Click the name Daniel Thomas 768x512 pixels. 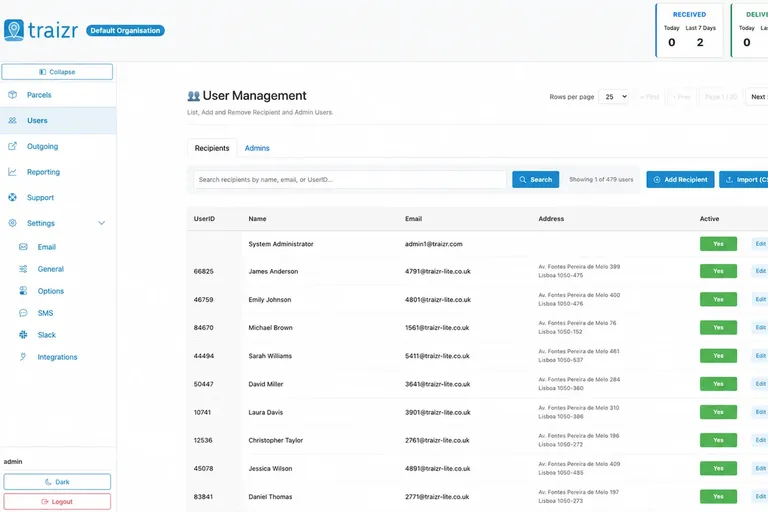pyautogui.click(x=270, y=497)
